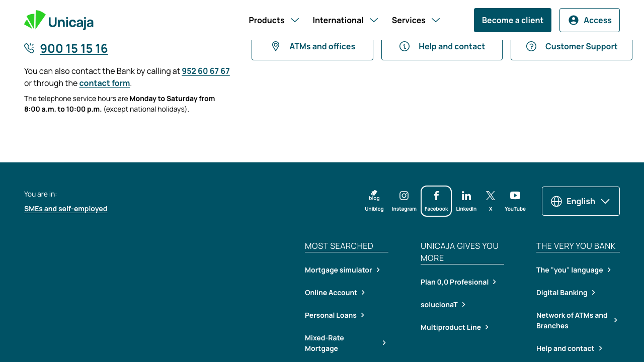This screenshot has height=362, width=644.
Task: Open Help and contact button
Action: [x=442, y=46]
